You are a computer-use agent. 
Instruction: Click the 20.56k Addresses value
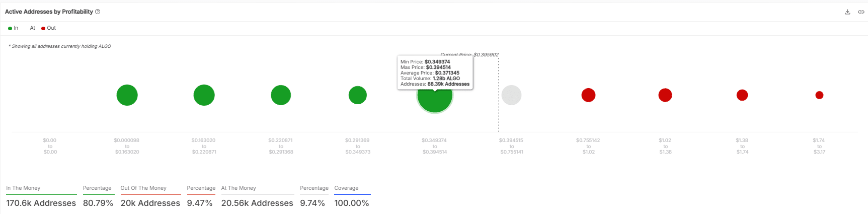click(257, 203)
